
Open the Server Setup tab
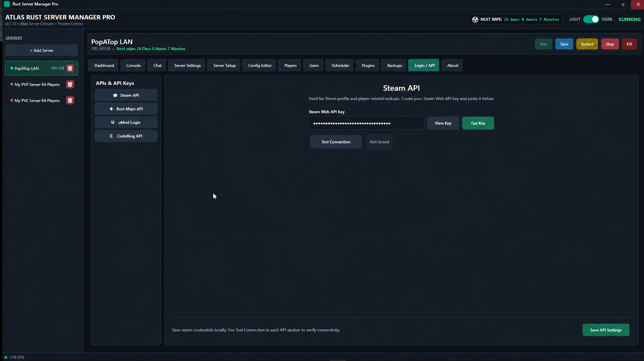click(224, 65)
